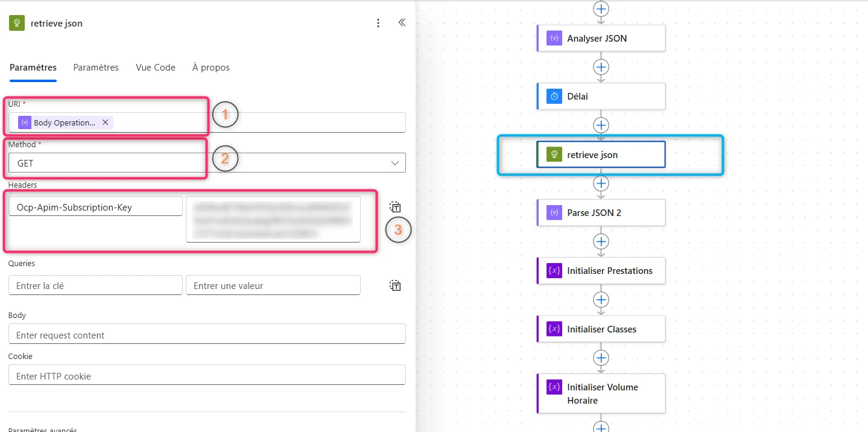Add step between Initialiser Prestations and Initialiser Classes

(601, 299)
